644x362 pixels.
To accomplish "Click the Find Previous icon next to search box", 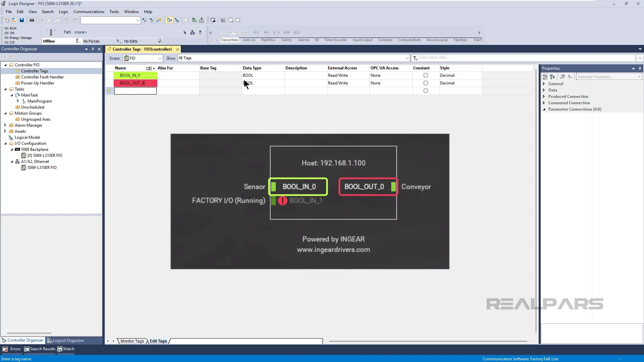I will click(144, 20).
